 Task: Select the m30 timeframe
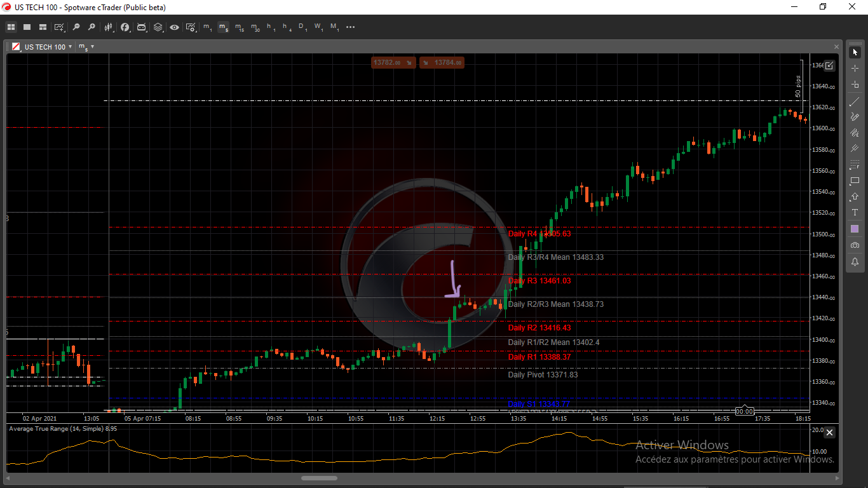tap(255, 27)
